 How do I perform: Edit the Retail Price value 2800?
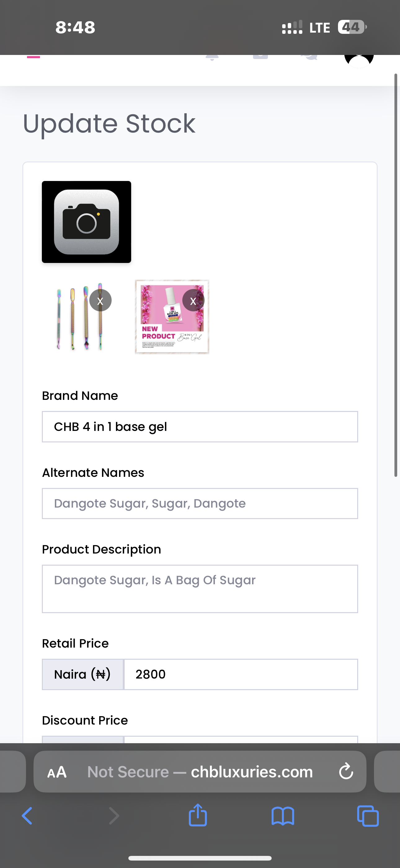[240, 674]
